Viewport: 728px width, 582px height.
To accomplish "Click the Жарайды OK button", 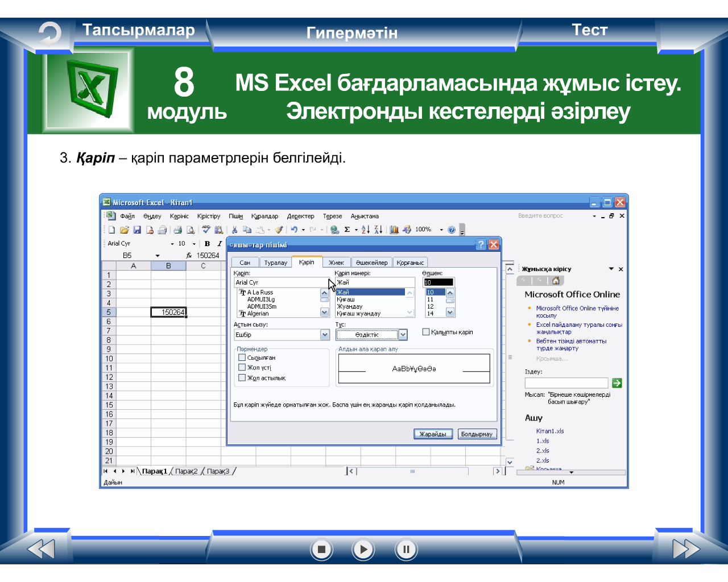I will (x=433, y=434).
